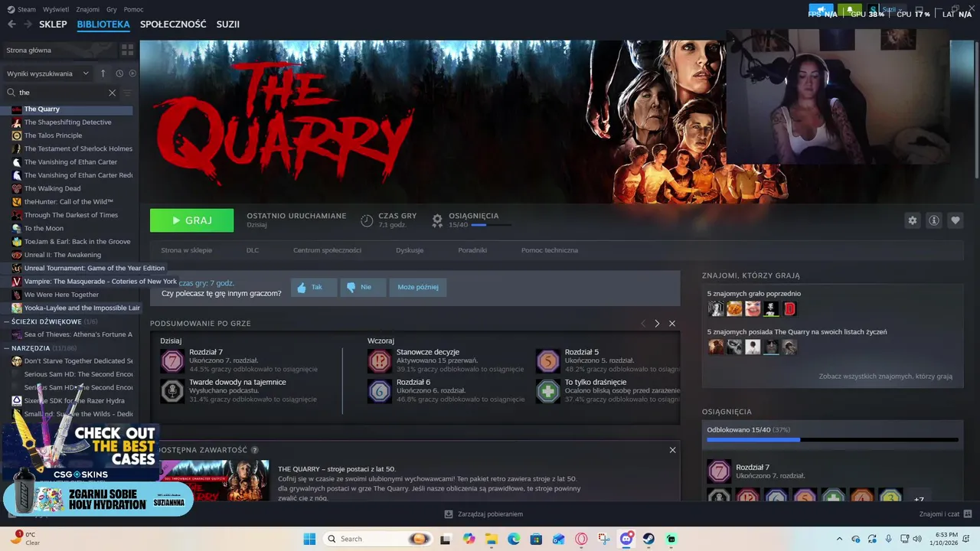This screenshot has width=980, height=551.
Task: Open Znajomi i czat
Action: (x=946, y=514)
